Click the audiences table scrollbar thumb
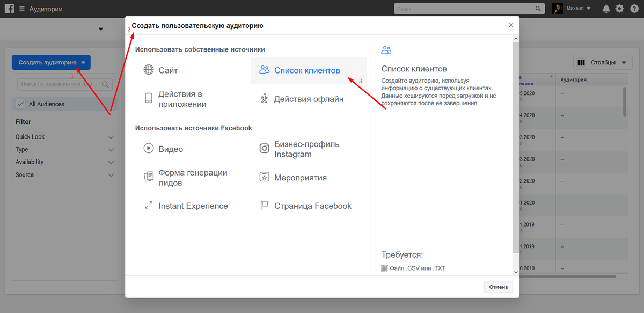Image resolution: width=644 pixels, height=313 pixels. (625, 101)
